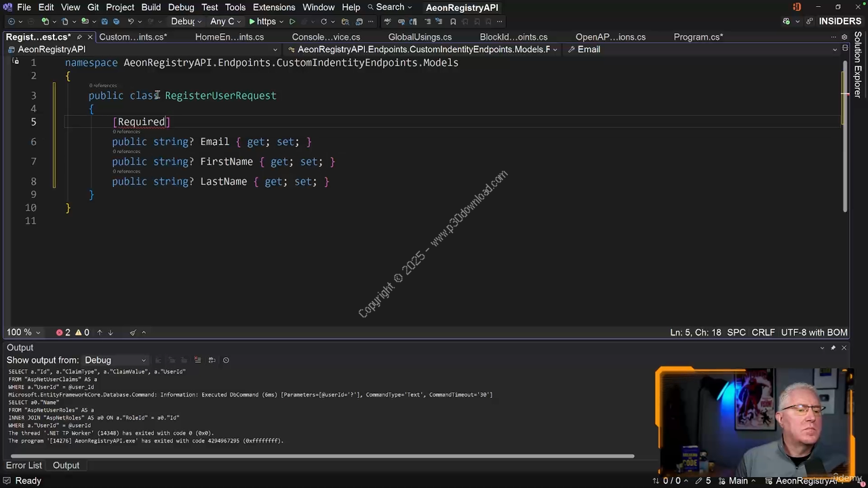Click the bookmark toggle icon in toolbar
The height and width of the screenshot is (488, 868).
pyautogui.click(x=453, y=22)
